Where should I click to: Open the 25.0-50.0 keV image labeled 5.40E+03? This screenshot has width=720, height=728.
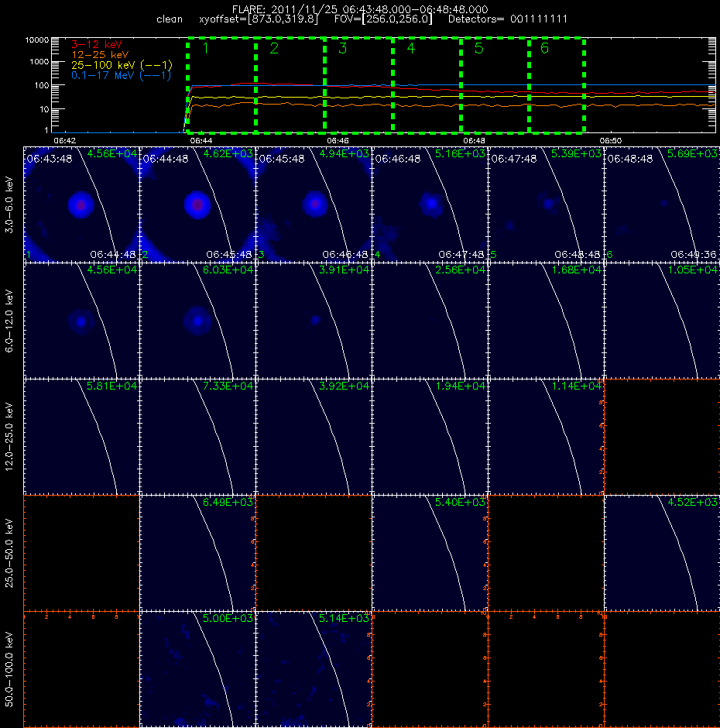pyautogui.click(x=430, y=553)
